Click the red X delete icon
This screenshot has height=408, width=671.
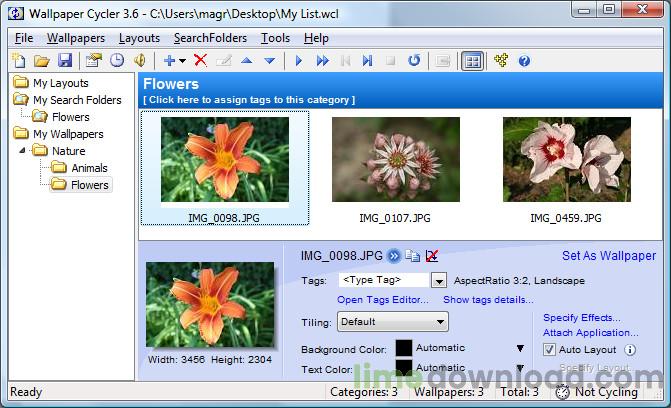tap(201, 61)
